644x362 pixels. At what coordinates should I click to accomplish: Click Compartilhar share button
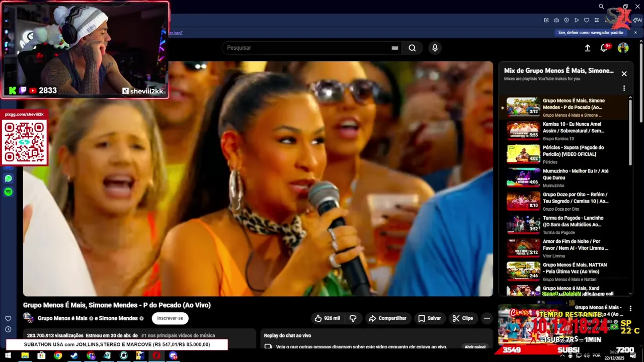[387, 318]
